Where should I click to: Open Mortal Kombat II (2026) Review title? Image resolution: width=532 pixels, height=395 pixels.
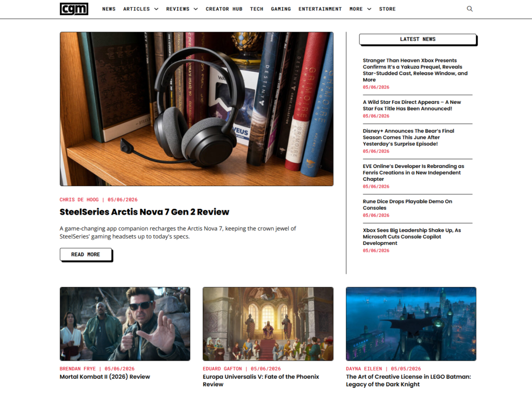(x=105, y=377)
